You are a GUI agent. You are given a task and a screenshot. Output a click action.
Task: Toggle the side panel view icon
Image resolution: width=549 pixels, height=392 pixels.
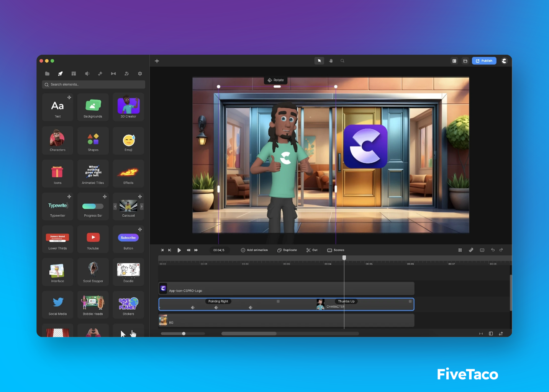(454, 61)
